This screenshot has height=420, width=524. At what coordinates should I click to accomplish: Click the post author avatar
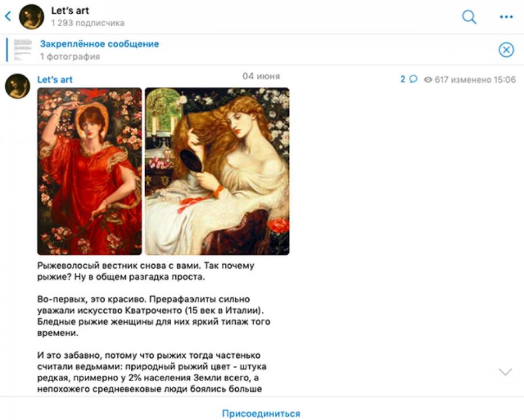pyautogui.click(x=17, y=86)
